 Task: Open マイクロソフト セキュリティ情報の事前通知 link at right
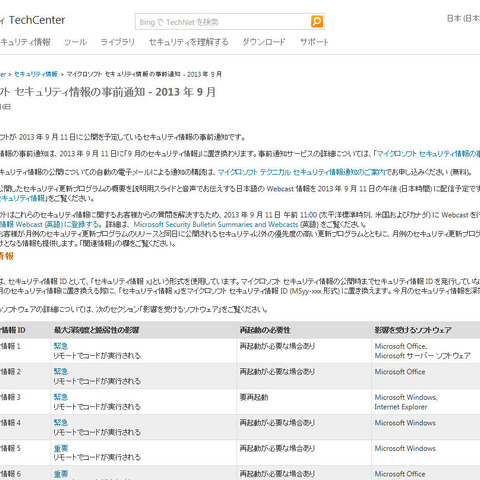point(428,154)
